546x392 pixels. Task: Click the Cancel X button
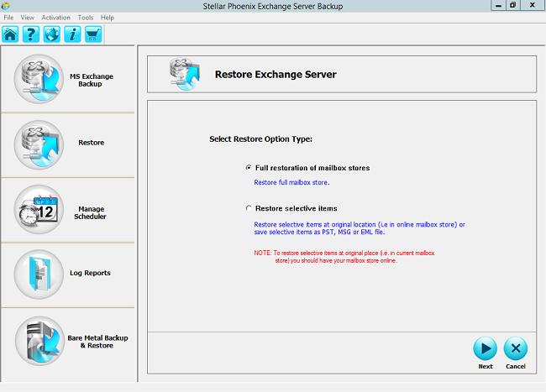[516, 348]
